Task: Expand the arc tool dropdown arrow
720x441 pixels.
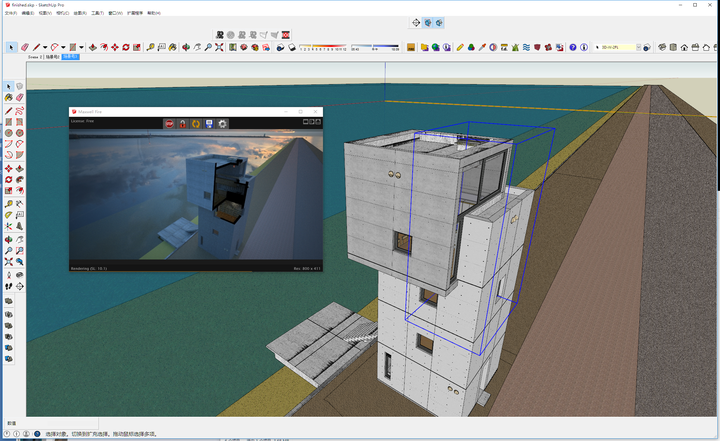Action: pyautogui.click(x=63, y=47)
